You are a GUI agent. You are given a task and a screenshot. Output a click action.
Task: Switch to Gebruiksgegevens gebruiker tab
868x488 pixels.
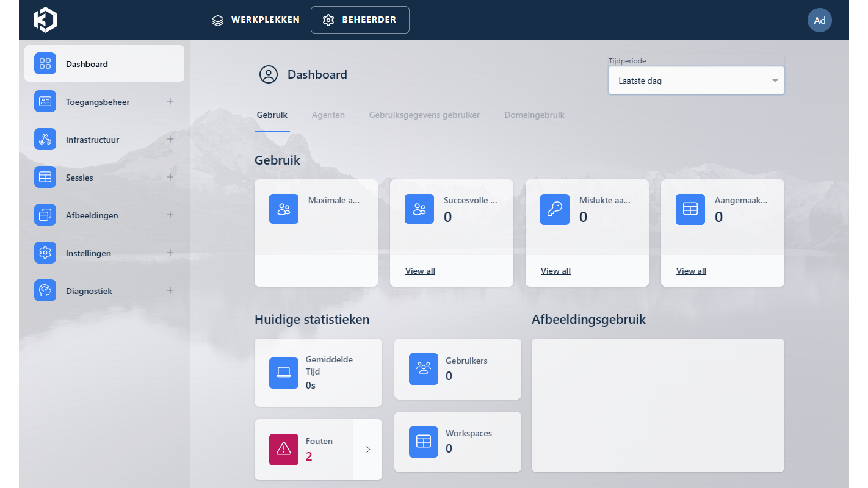point(424,115)
